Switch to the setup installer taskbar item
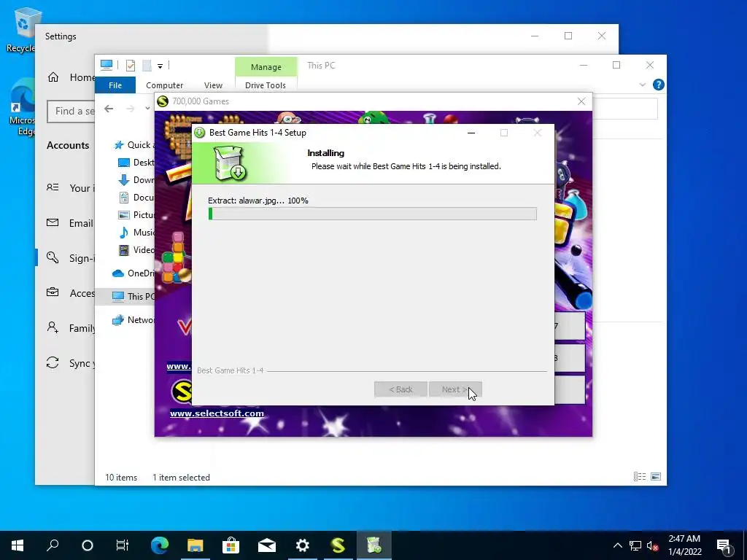Screen dimensions: 747x560 tap(374, 545)
